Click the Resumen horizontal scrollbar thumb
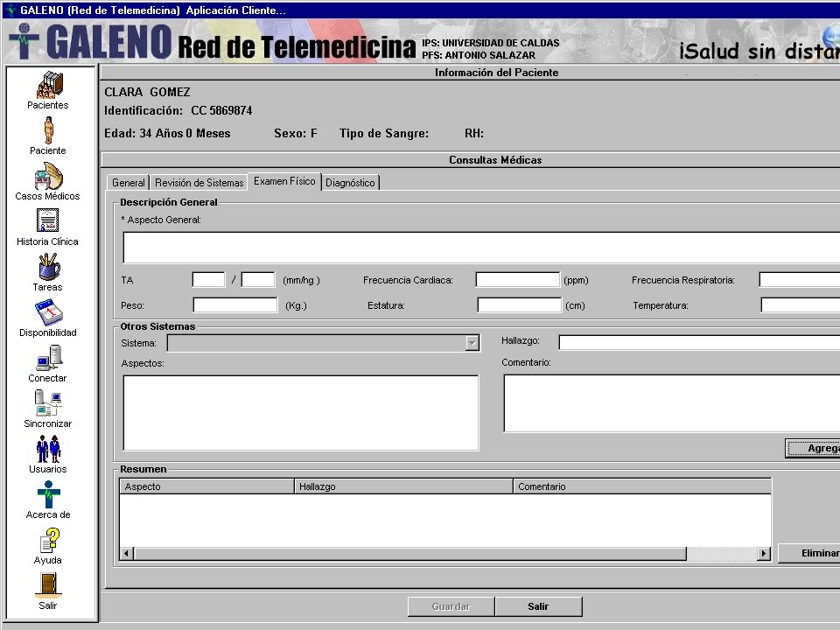This screenshot has width=840, height=630. (x=409, y=553)
